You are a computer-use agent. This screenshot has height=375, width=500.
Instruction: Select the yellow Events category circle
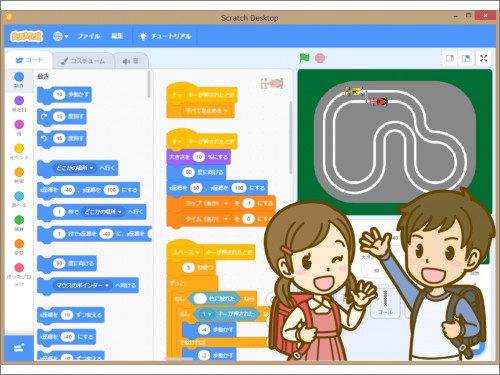(x=19, y=148)
